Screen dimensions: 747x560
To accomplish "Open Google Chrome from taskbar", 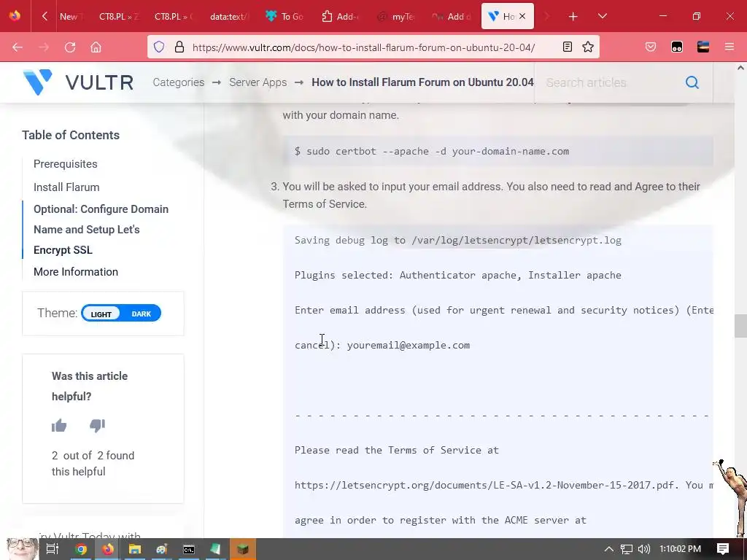I will coord(81,549).
